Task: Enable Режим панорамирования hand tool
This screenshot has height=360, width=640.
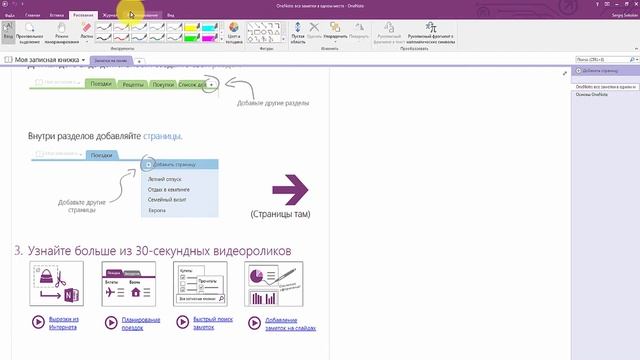Action: (x=62, y=33)
